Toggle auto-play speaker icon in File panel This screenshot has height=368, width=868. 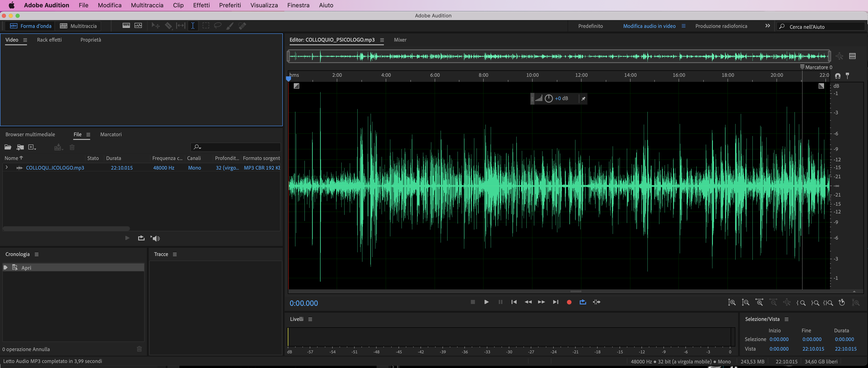point(155,238)
